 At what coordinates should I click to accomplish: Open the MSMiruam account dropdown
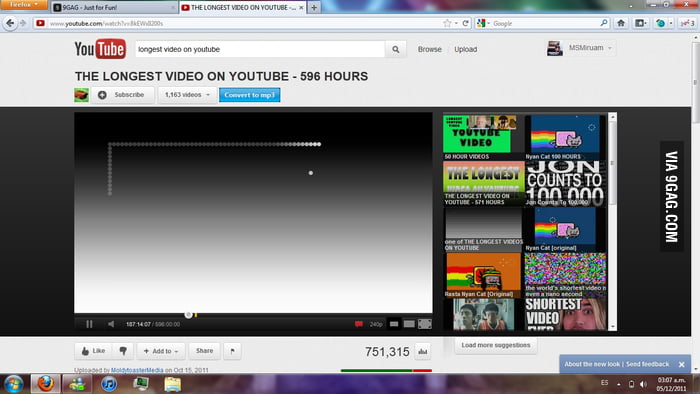click(590, 48)
